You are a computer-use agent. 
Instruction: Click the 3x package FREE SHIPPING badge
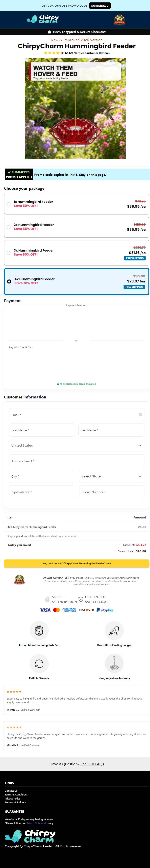(135, 258)
